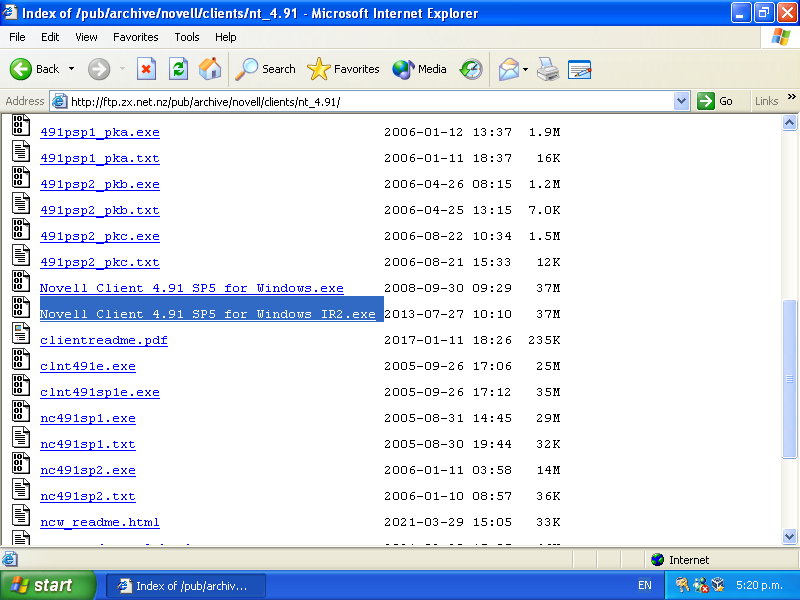Click the Back arrow button
This screenshot has width=800, height=600.
click(x=35, y=69)
